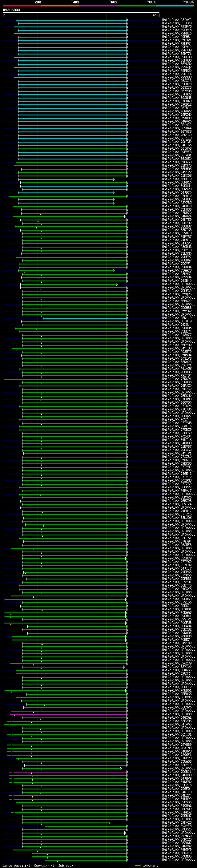197x868 pixels.
Task: Select subject label UniRef100_Q90YT3
Action: pyautogui.click(x=177, y=250)
